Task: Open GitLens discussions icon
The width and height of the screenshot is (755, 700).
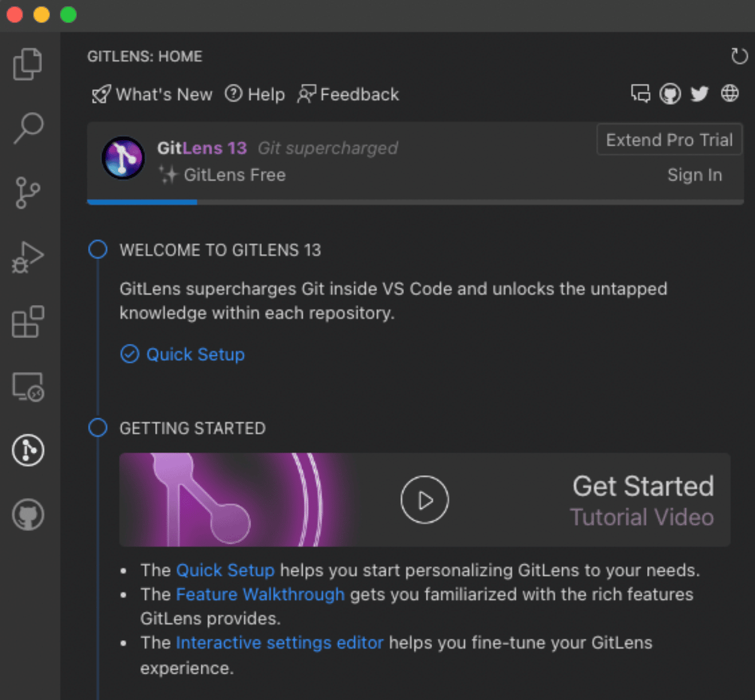Action: coord(641,93)
